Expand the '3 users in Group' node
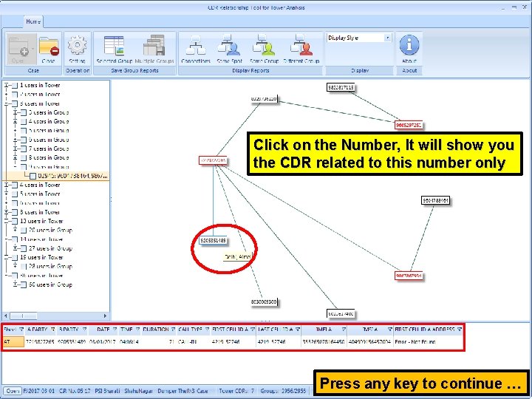Image resolution: width=532 pixels, height=399 pixels. coord(15,112)
